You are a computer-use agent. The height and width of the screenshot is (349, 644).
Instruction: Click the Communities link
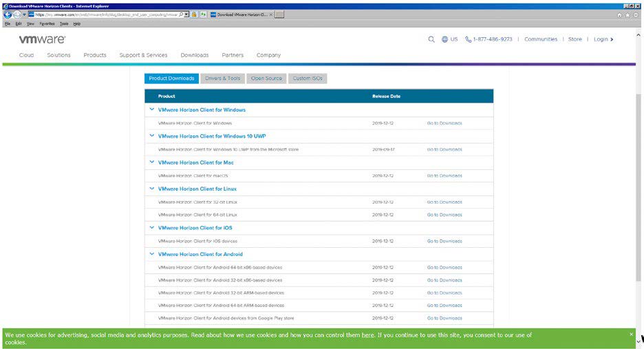[x=541, y=39]
